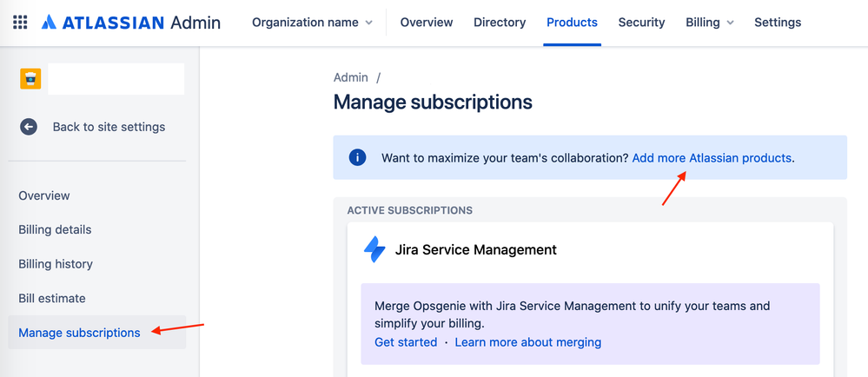Click the back arrow circle icon
This screenshot has height=377, width=868.
[28, 127]
